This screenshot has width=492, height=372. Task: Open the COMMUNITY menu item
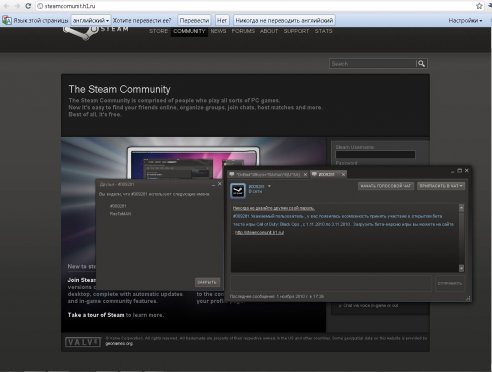[x=189, y=31]
